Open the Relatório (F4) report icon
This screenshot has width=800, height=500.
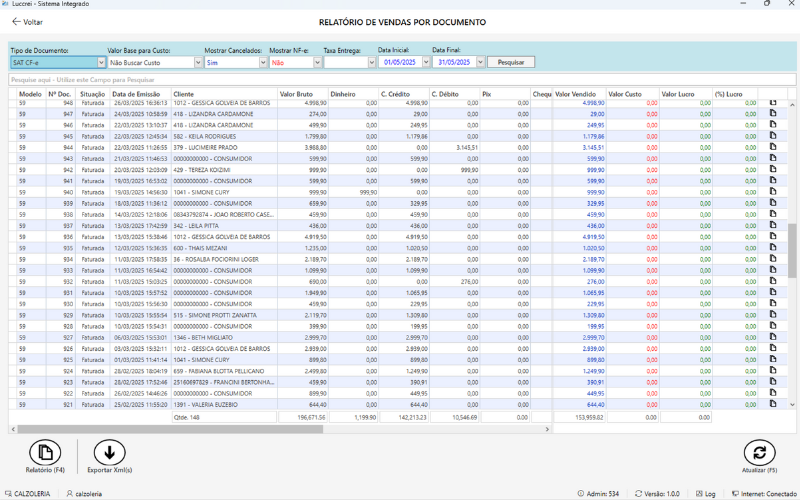[45, 453]
